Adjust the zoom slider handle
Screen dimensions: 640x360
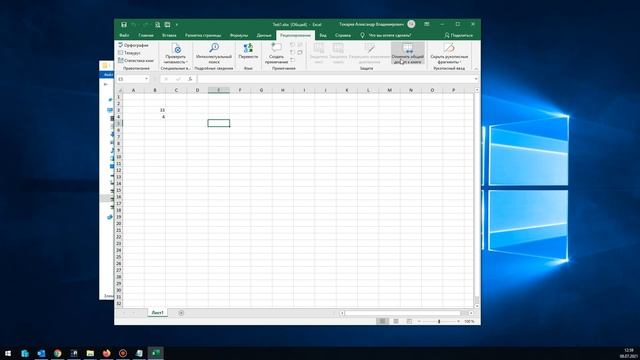pos(439,321)
